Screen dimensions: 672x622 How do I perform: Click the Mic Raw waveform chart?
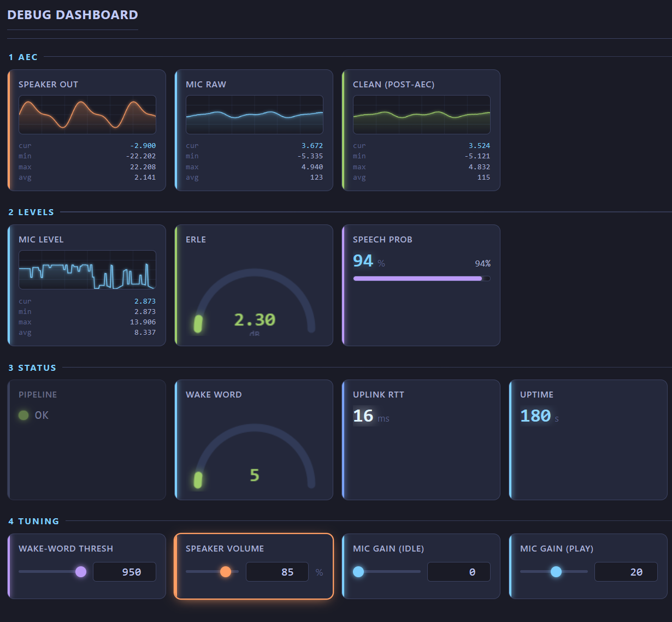255,115
